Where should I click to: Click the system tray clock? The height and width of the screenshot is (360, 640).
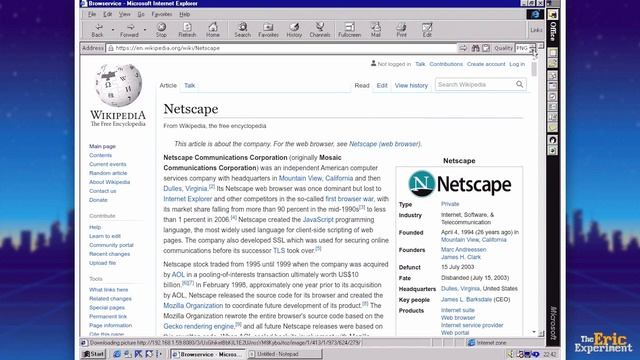coord(549,354)
